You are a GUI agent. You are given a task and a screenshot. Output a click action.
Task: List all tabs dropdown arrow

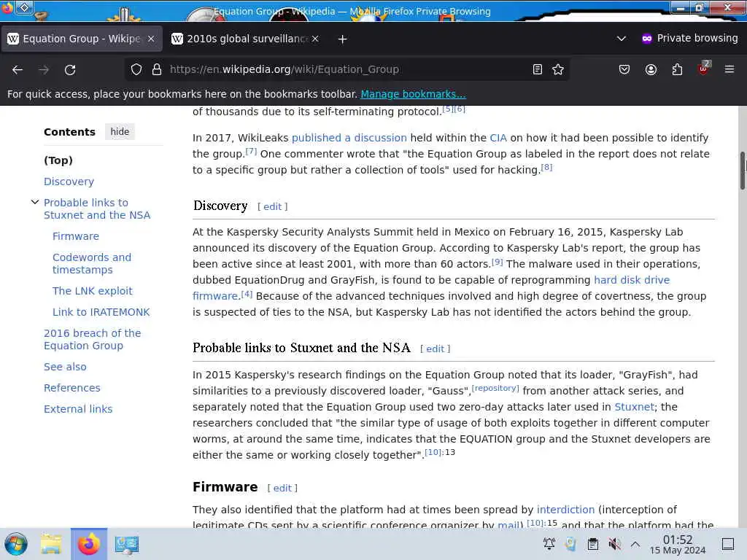[622, 39]
